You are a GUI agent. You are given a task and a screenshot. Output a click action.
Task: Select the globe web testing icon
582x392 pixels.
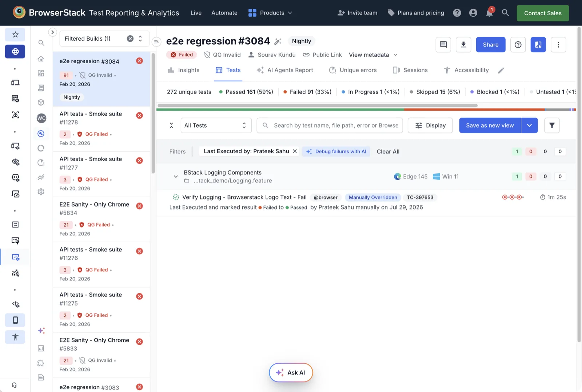click(x=15, y=52)
